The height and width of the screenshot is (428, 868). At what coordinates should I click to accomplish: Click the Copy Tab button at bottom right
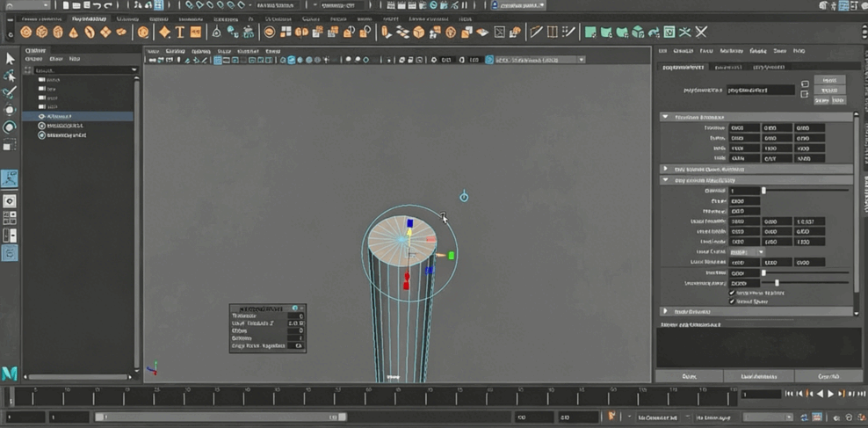click(x=827, y=376)
